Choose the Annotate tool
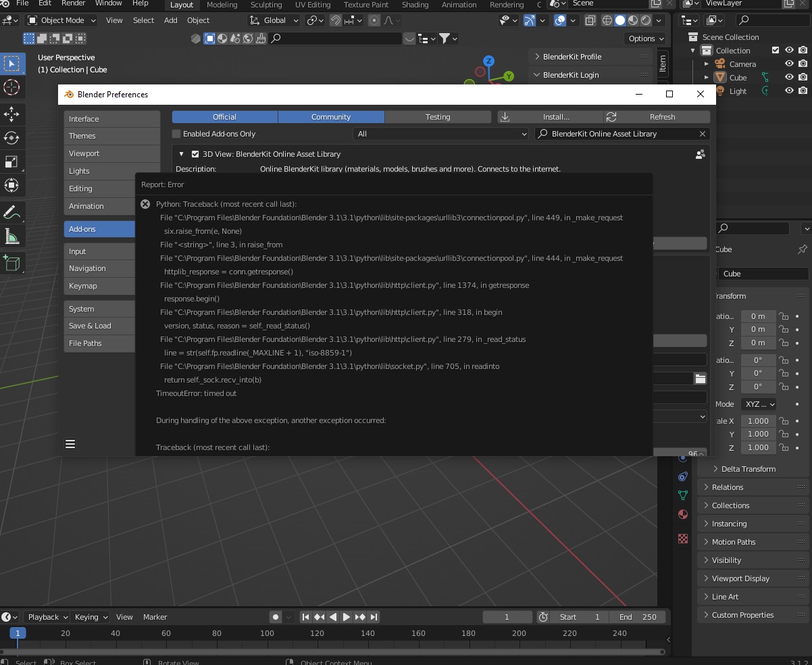 pos(11,212)
